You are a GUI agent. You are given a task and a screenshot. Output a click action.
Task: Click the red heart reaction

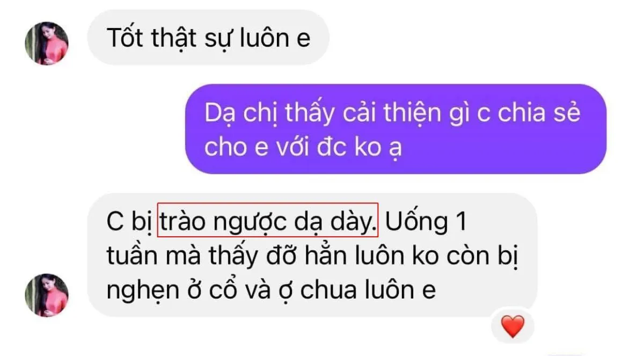[x=512, y=326]
